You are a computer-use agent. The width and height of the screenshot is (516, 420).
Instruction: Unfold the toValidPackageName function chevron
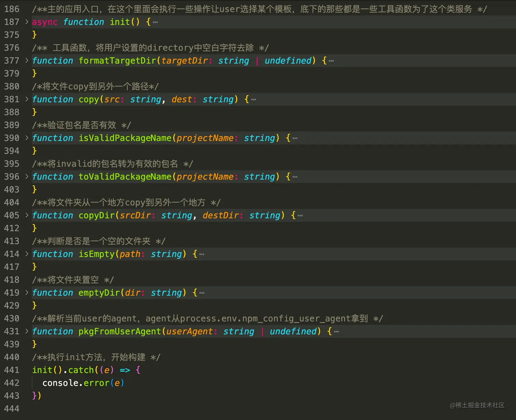click(27, 176)
